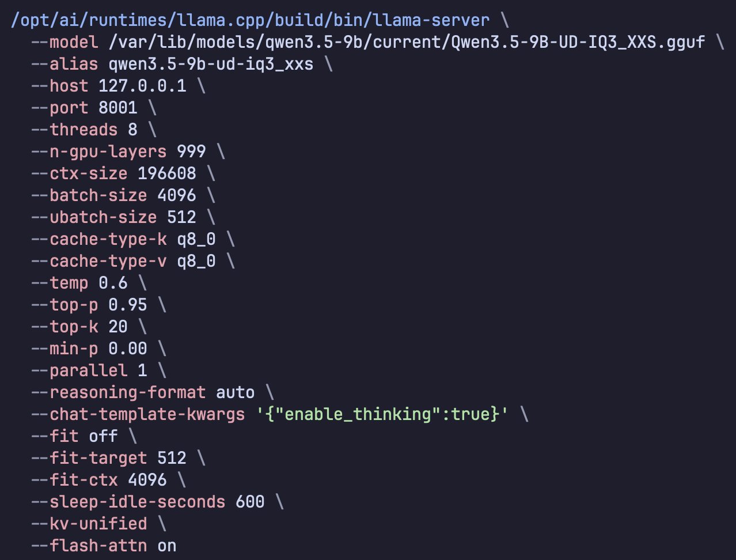Screen dimensions: 736x560
Task: Click the ctx-size value 196608
Action: [x=167, y=173]
